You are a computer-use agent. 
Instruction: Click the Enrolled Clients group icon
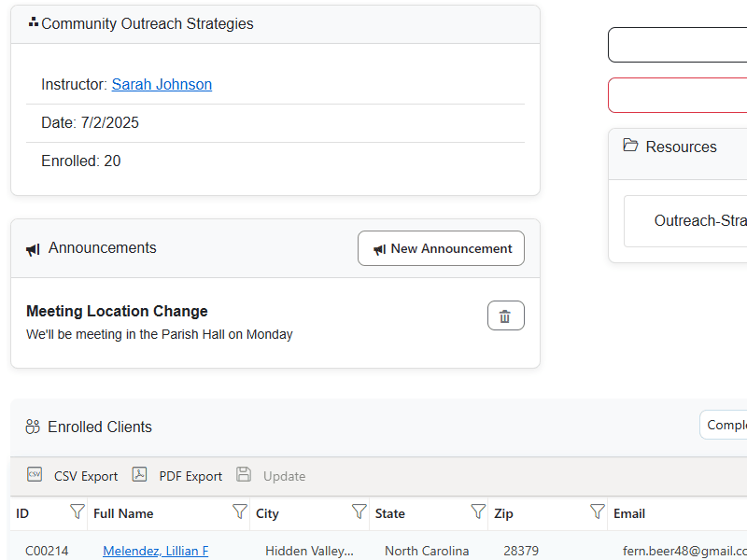pyautogui.click(x=33, y=427)
